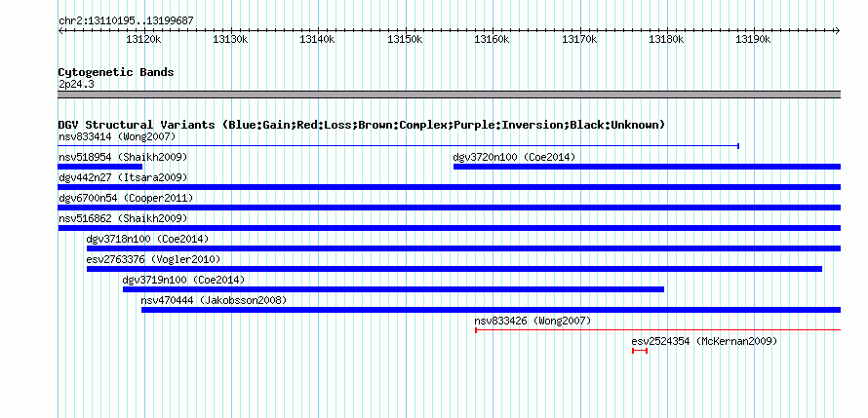Select the dgv3719n100 blue bar

click(394, 289)
